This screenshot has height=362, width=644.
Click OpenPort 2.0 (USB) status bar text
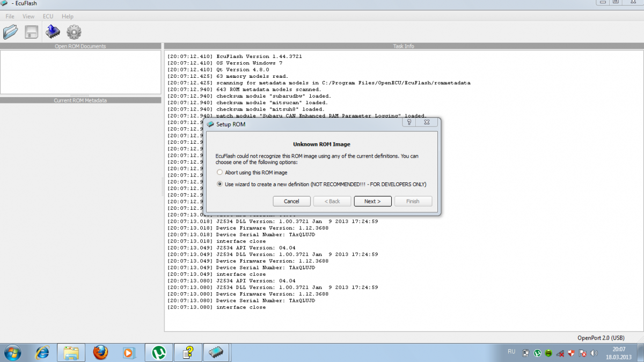pos(601,338)
